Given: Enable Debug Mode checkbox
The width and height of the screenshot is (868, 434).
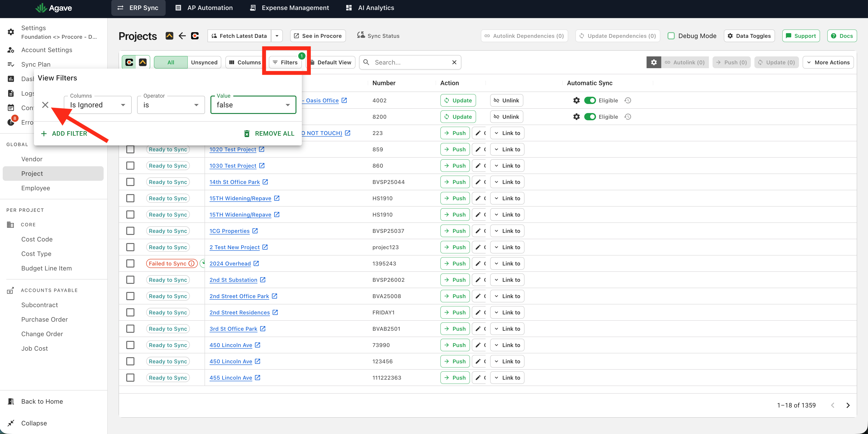Looking at the screenshot, I should (x=671, y=36).
